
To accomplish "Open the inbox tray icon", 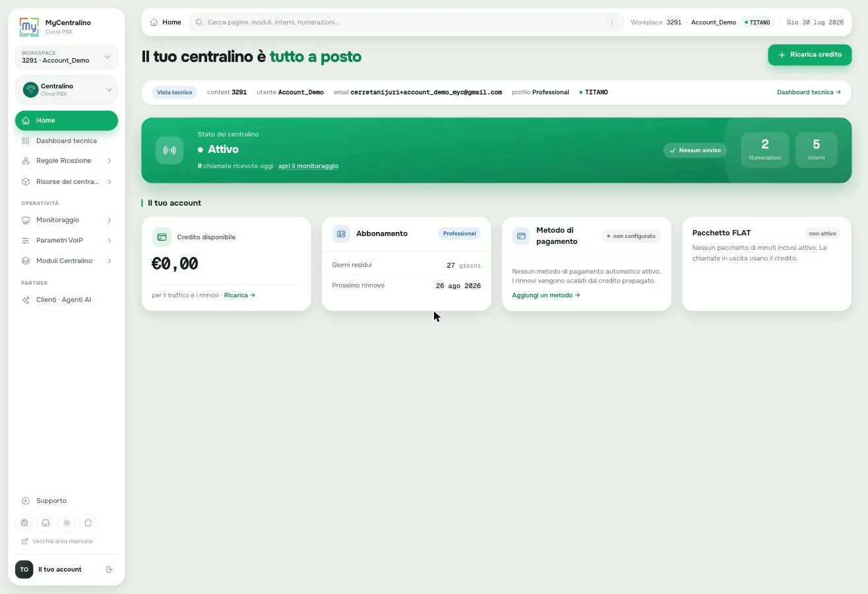I will coord(46,523).
